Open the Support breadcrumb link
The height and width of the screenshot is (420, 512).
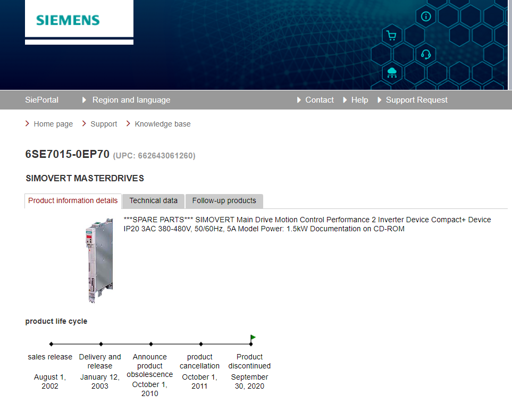[104, 124]
